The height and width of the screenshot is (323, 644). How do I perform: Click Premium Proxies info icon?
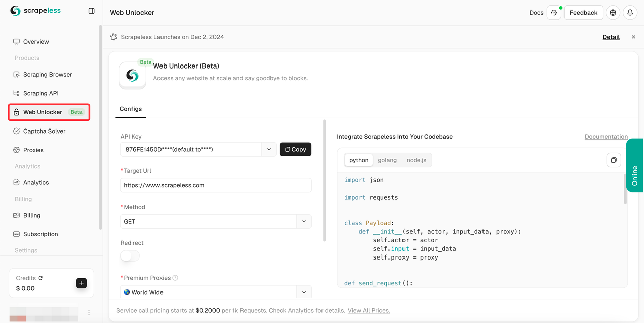[175, 278]
